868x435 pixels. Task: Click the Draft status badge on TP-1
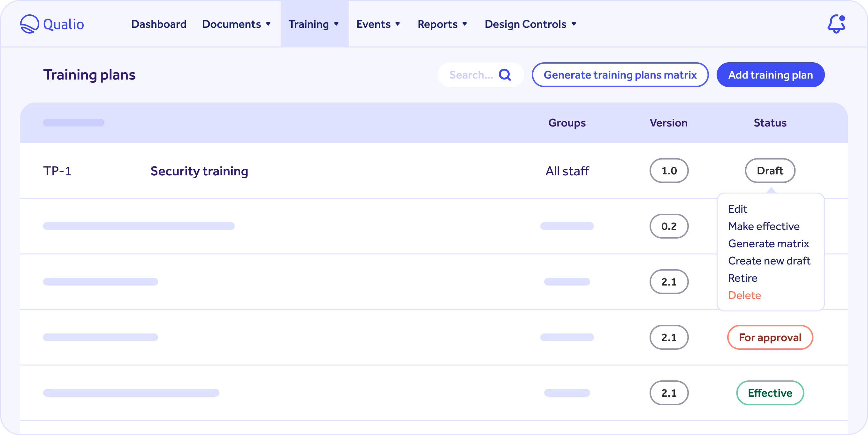[770, 170]
